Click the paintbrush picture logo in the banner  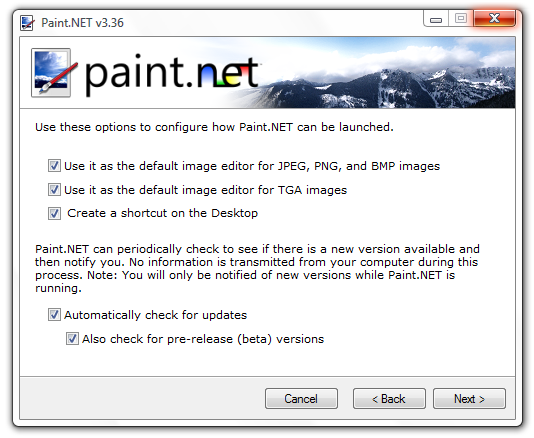pos(54,73)
